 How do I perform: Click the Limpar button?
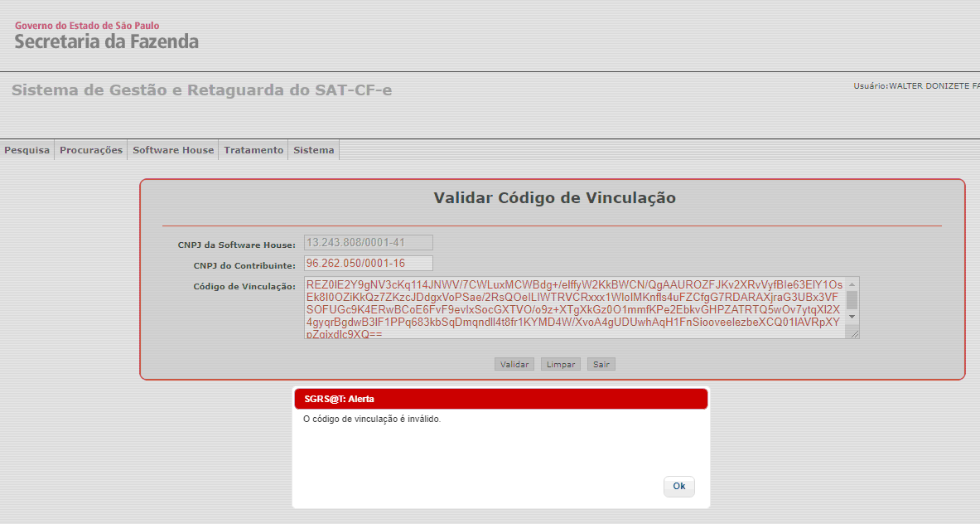(x=561, y=365)
